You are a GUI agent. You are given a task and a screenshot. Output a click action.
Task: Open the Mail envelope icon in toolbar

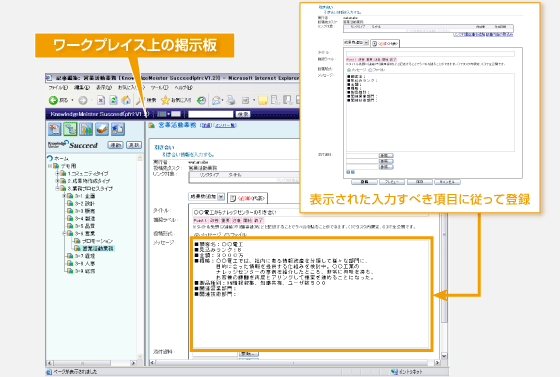(x=216, y=100)
